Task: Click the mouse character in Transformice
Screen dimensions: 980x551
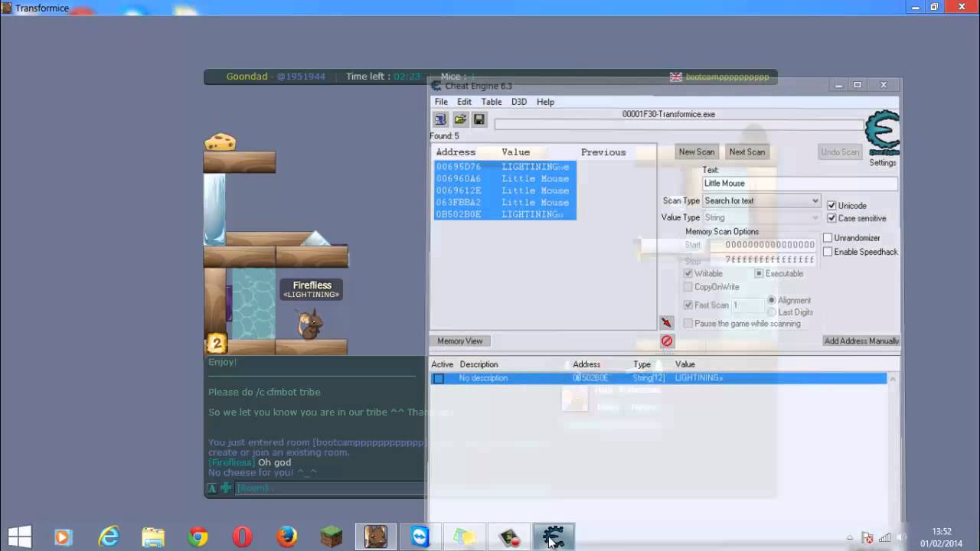Action: (310, 324)
